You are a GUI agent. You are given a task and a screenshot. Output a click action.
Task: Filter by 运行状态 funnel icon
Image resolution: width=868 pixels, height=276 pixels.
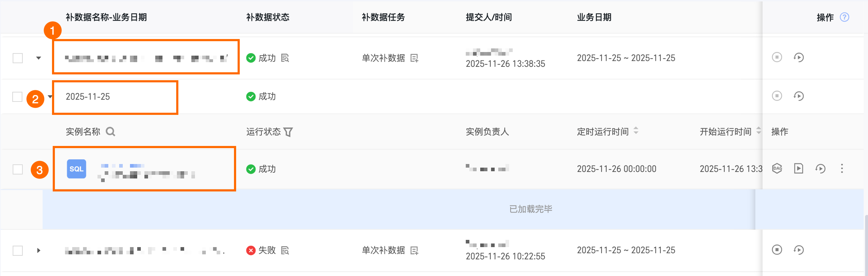pyautogui.click(x=288, y=132)
